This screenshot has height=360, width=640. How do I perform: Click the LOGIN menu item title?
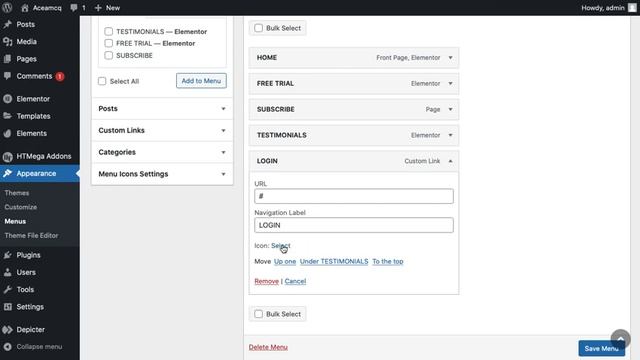click(267, 161)
